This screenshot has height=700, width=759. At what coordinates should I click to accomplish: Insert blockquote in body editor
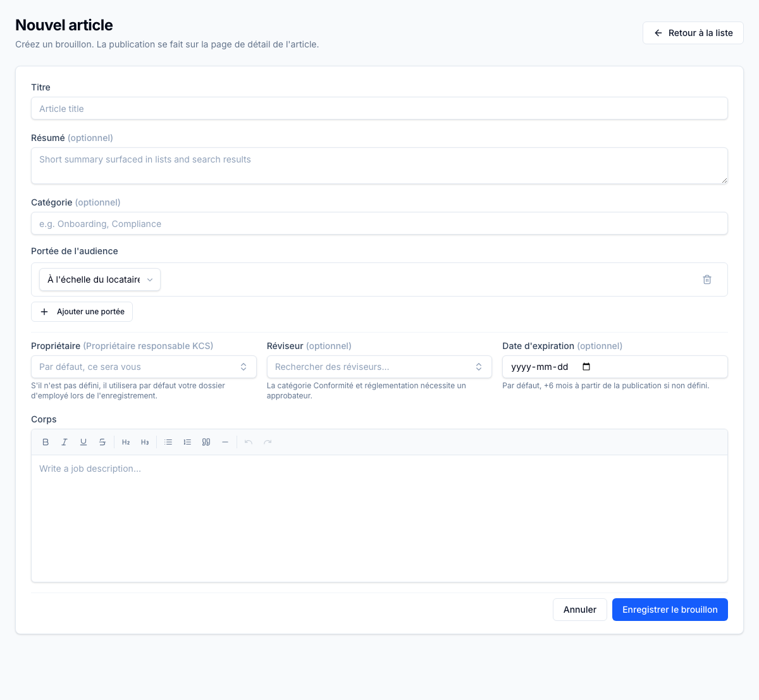pyautogui.click(x=206, y=442)
